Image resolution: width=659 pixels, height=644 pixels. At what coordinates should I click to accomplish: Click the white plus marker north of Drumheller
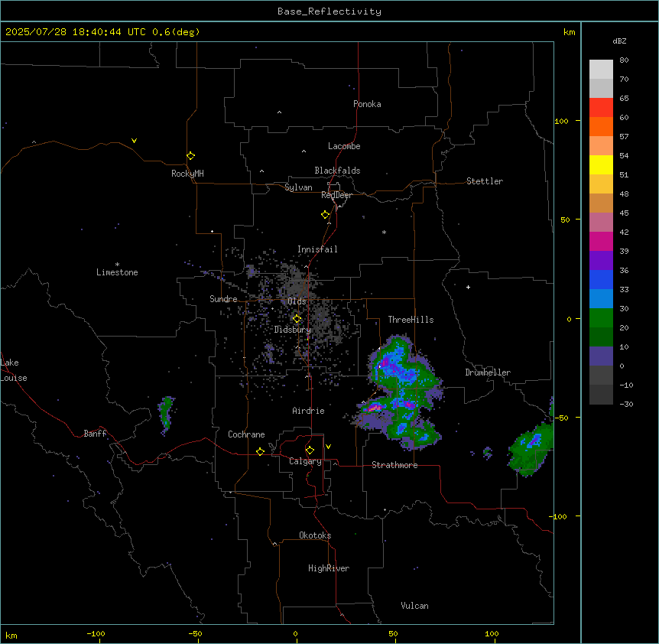pos(468,287)
